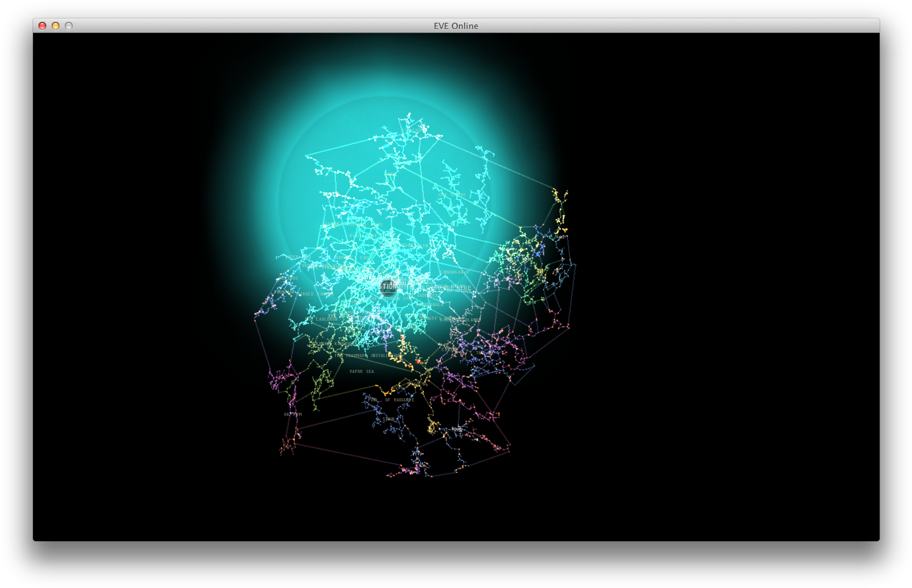912x588 pixels.
Task: Select the Khanid Kingdom region
Action: pos(334,344)
